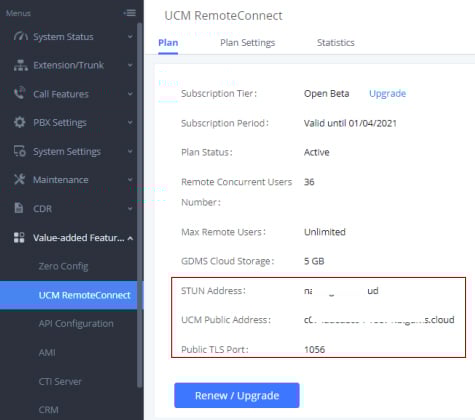
Task: Collapse the Value-added Features section
Action: click(x=130, y=238)
